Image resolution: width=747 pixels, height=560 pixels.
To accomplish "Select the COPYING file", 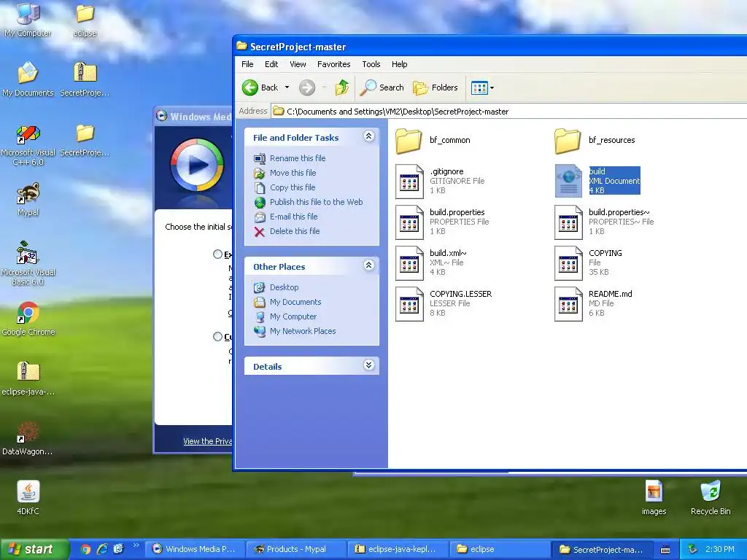I will [588, 263].
